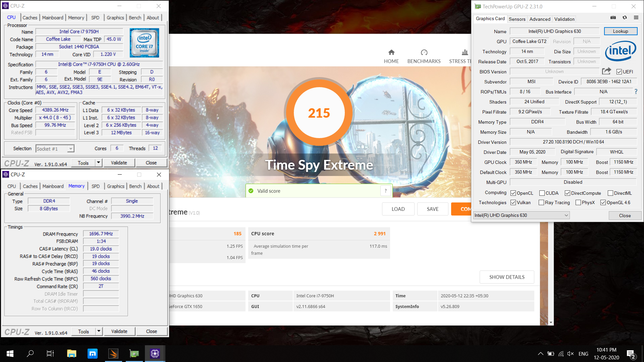Click SHOW DETAILS button
Viewport: 644px width, 362px height.
click(x=507, y=277)
